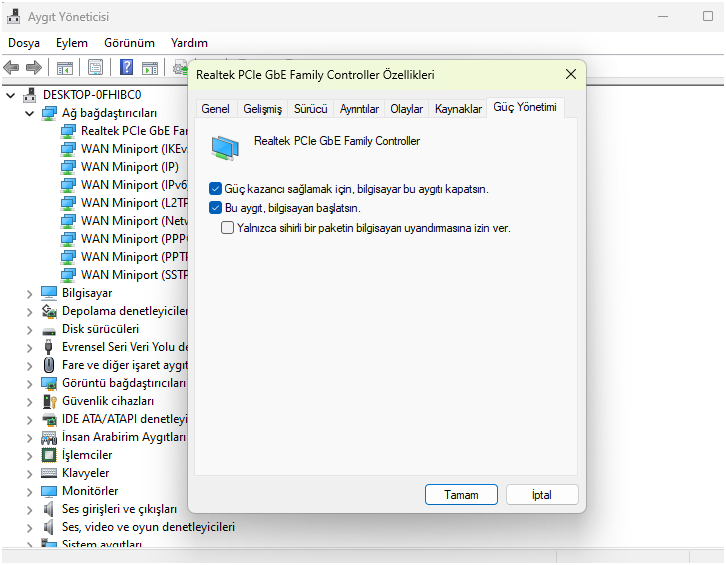Click the Ağ bağdaştırıcıları network icon
This screenshot has width=726, height=565.
coord(49,113)
